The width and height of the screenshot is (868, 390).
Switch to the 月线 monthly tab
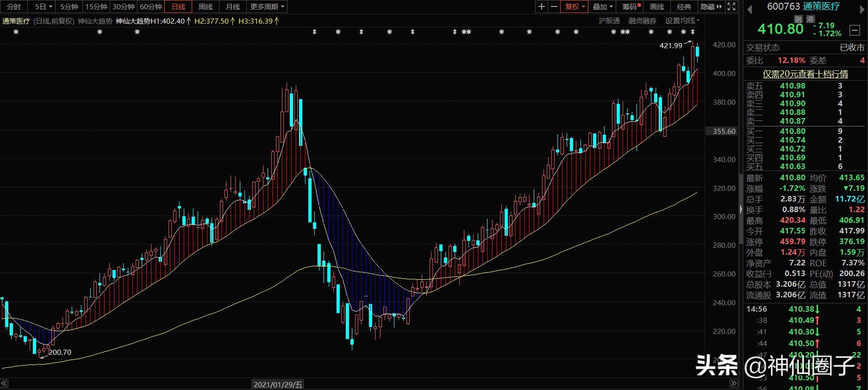(x=233, y=6)
